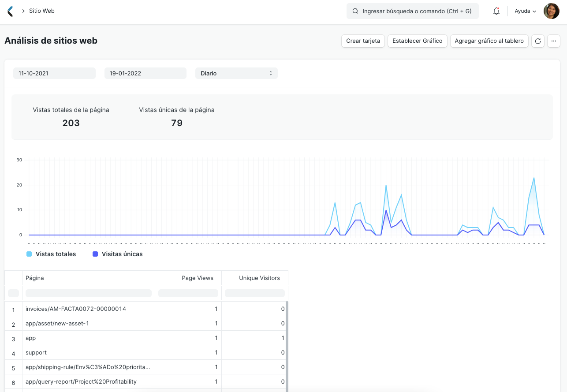
Task: Expand the Ayuda help dropdown
Action: [x=525, y=11]
